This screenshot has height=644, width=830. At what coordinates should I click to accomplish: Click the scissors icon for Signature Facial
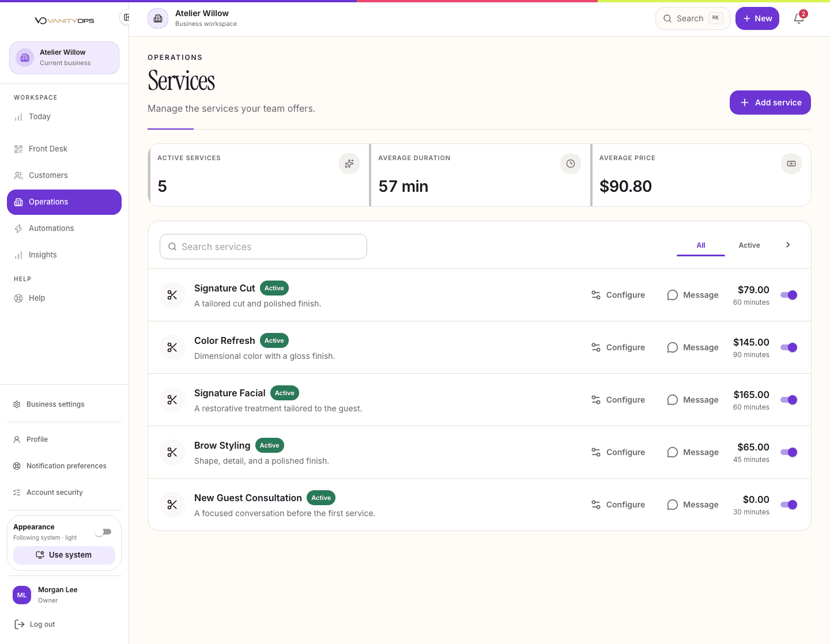172,400
